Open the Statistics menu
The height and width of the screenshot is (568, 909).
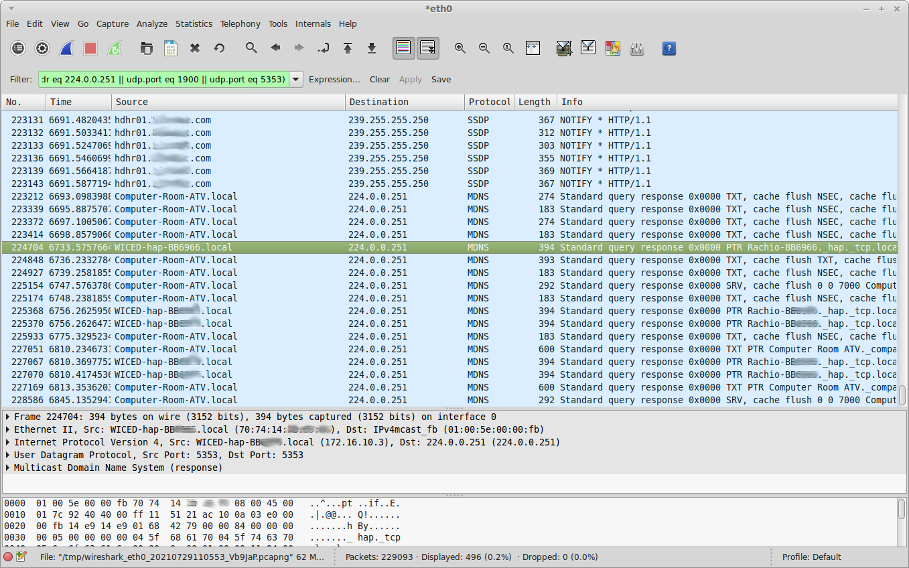coord(194,24)
